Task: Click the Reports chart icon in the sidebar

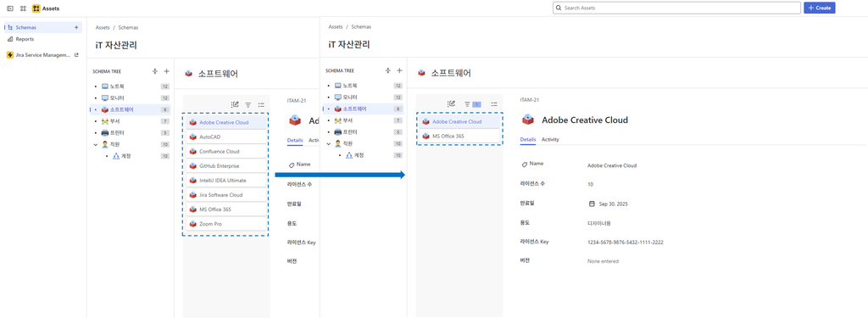Action: pos(10,39)
